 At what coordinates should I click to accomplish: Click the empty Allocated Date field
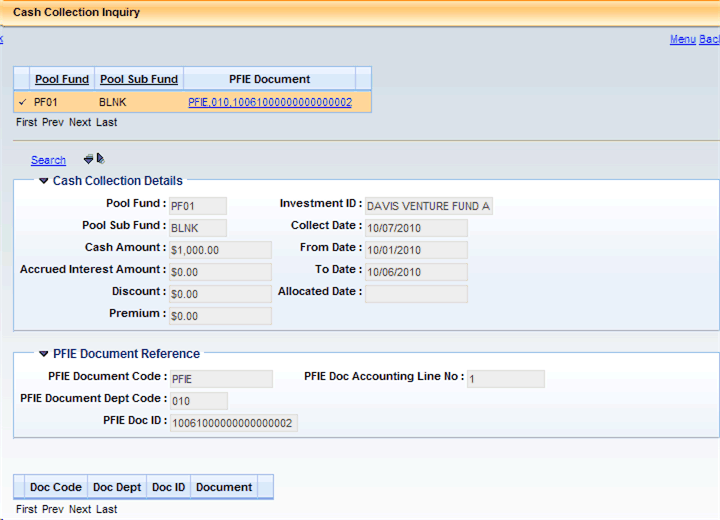click(x=416, y=294)
